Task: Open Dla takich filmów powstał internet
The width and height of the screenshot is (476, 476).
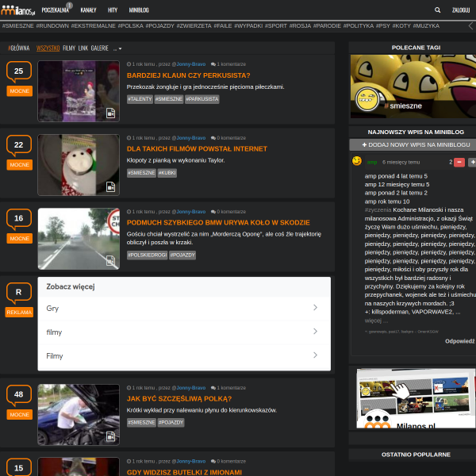Action: click(197, 149)
